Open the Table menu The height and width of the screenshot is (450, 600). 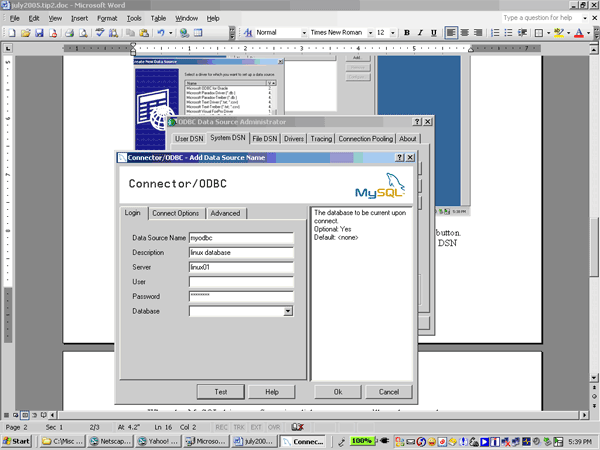coord(158,18)
